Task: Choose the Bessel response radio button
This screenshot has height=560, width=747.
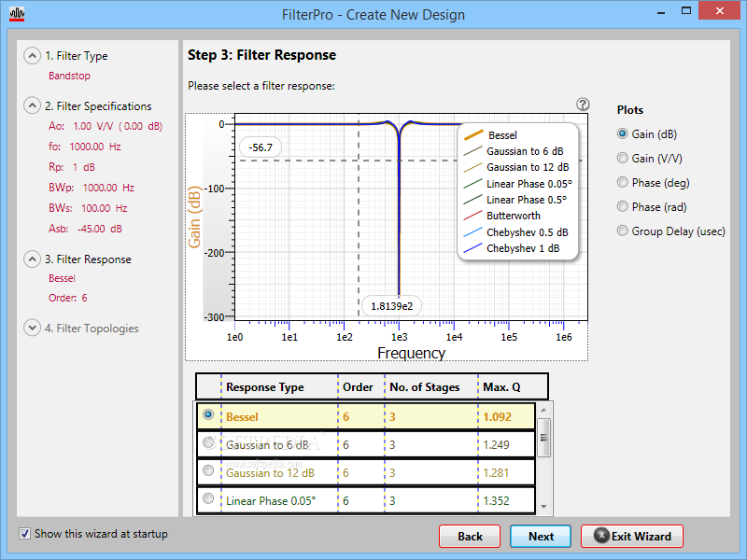Action: tap(208, 414)
